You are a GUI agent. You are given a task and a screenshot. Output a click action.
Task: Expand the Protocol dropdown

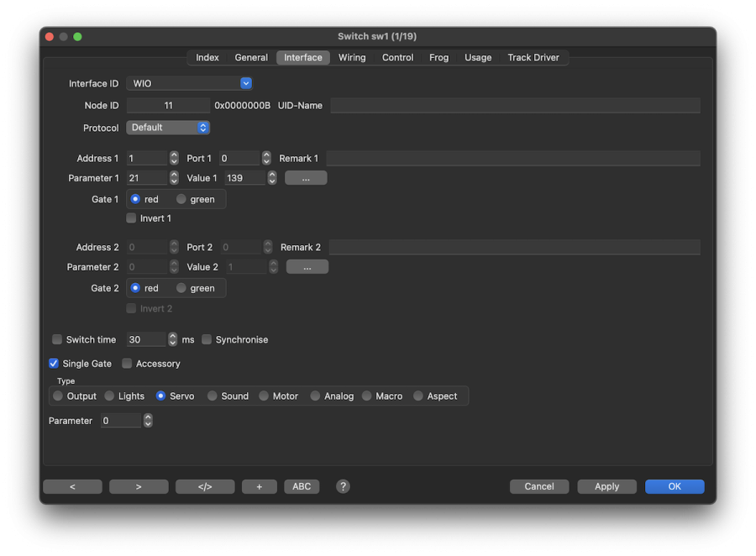pos(168,128)
